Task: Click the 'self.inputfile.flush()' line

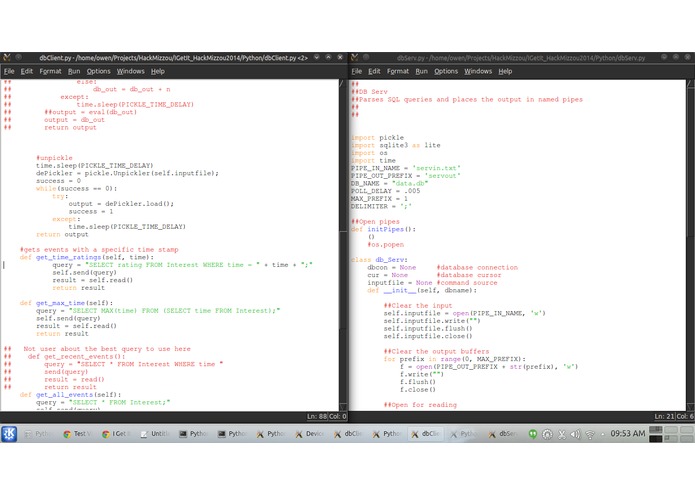Action: click(x=428, y=329)
